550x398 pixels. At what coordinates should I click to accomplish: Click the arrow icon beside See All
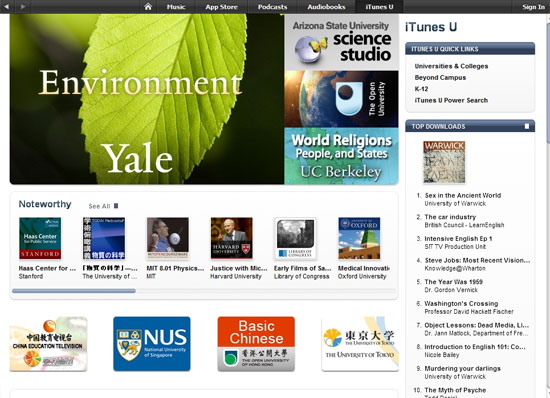(116, 206)
